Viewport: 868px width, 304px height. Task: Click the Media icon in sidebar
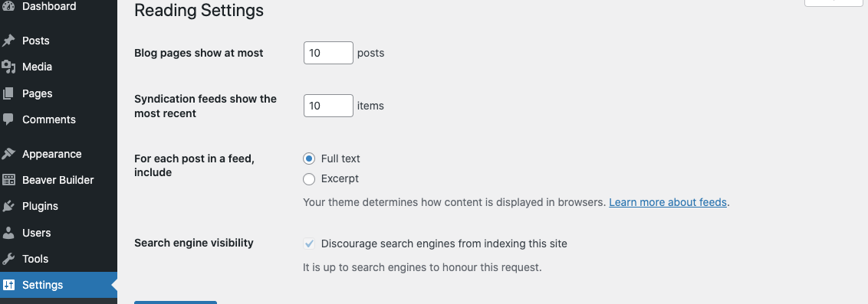pos(8,67)
